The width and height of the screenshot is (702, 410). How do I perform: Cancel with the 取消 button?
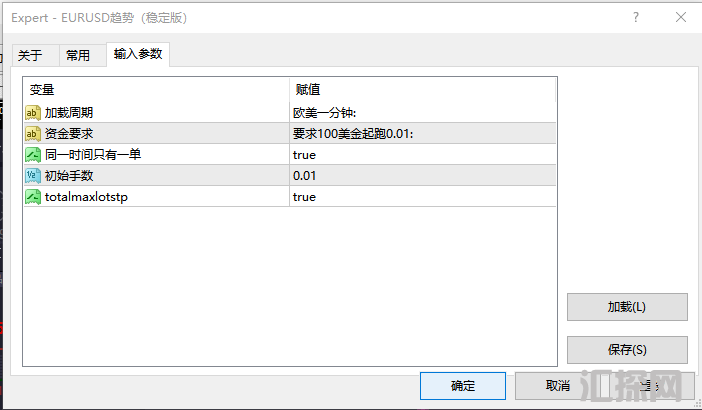point(557,386)
